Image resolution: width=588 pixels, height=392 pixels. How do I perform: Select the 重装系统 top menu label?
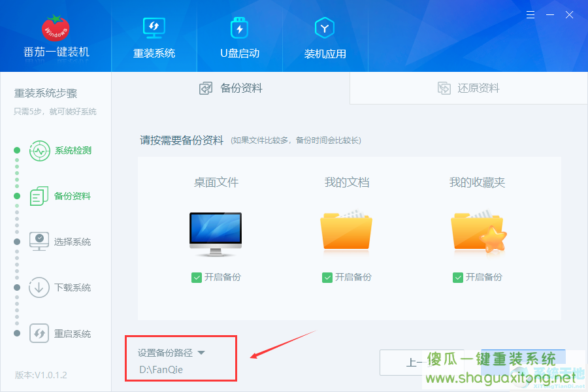point(154,54)
